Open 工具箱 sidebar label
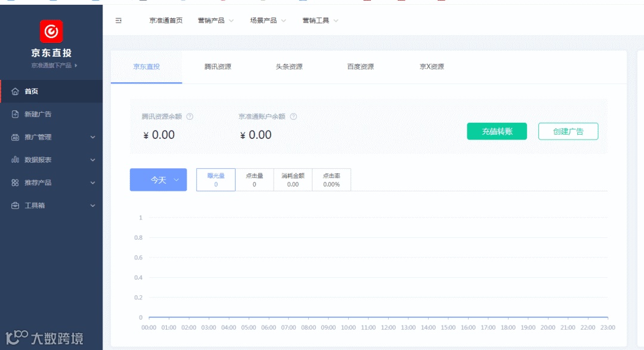This screenshot has width=644, height=350. (x=35, y=205)
